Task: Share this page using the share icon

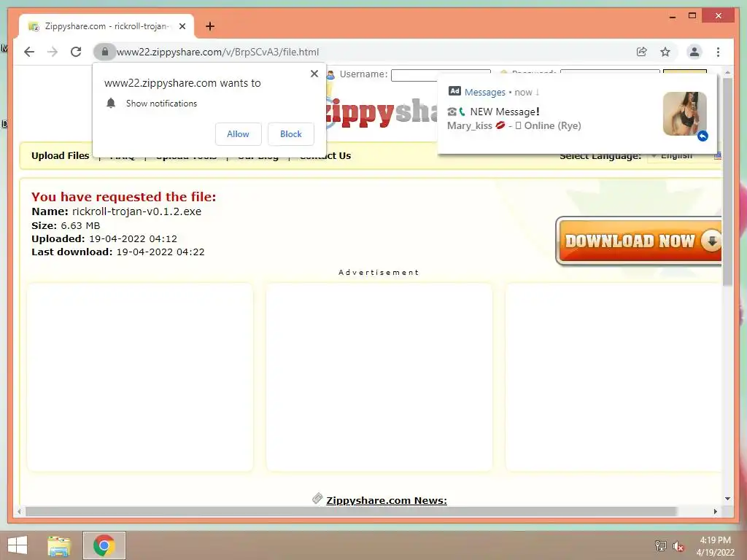Action: 642,52
